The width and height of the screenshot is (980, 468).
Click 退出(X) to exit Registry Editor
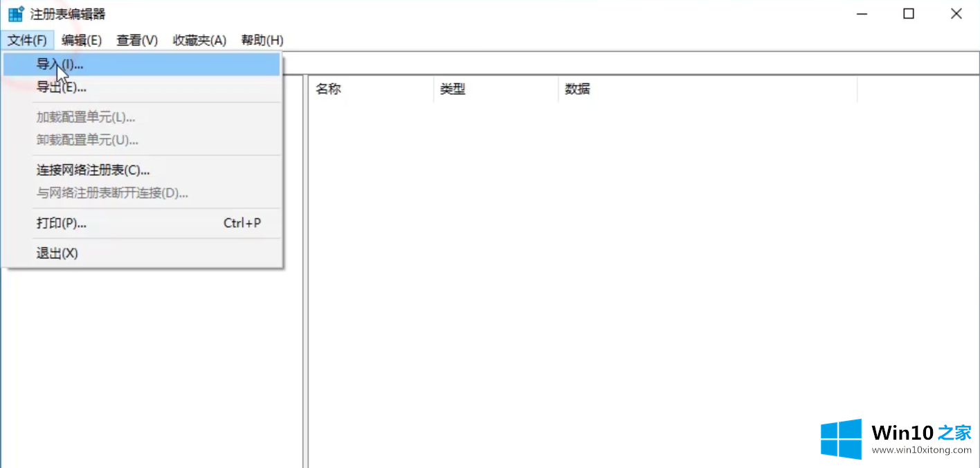pyautogui.click(x=57, y=253)
